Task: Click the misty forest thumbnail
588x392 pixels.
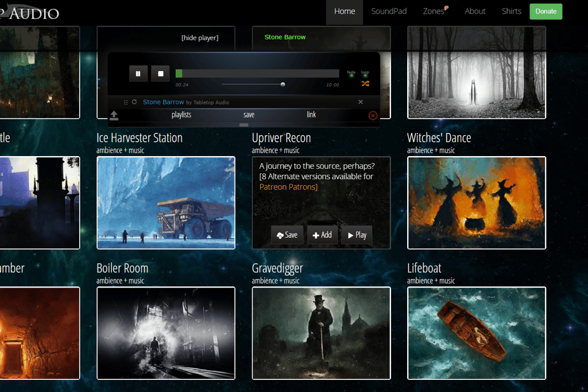Action: pos(476,72)
